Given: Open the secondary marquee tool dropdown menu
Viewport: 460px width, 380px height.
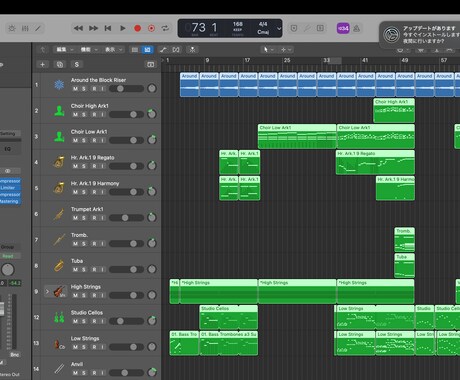Looking at the screenshot, I should 286,50.
